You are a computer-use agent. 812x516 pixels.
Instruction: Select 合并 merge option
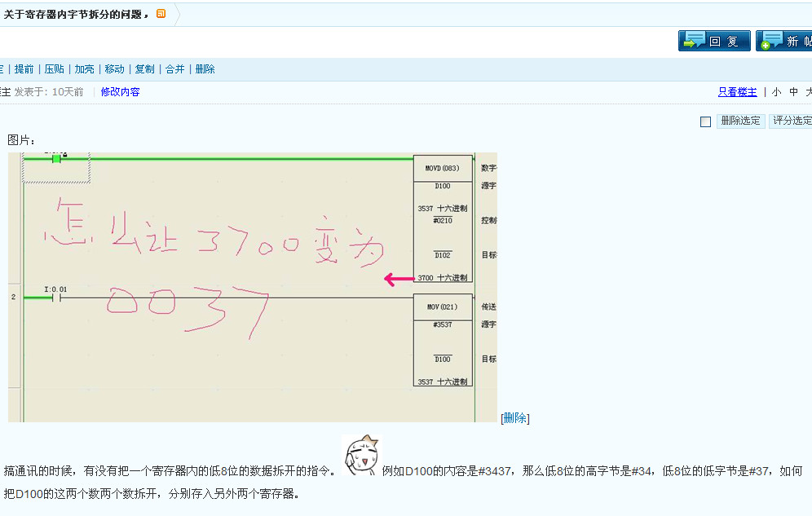175,69
